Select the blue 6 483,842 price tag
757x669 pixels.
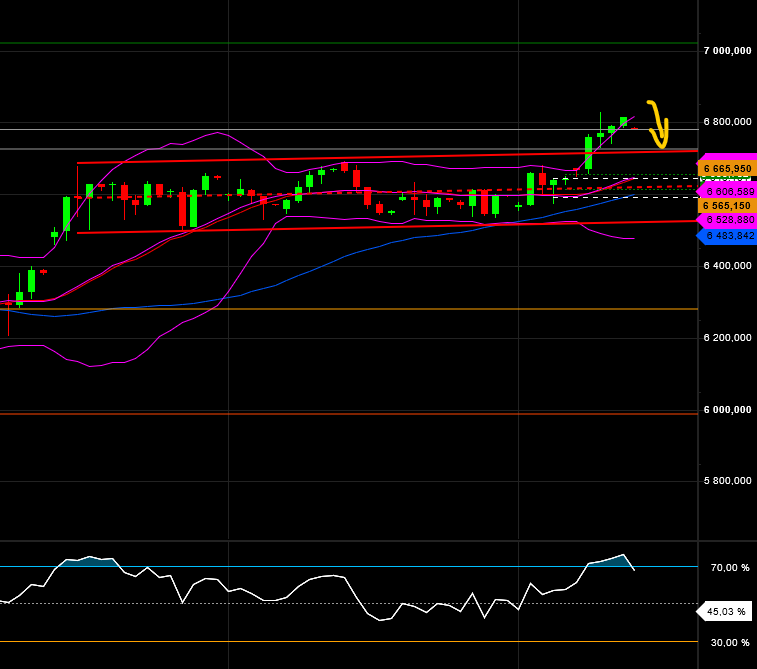pos(727,236)
